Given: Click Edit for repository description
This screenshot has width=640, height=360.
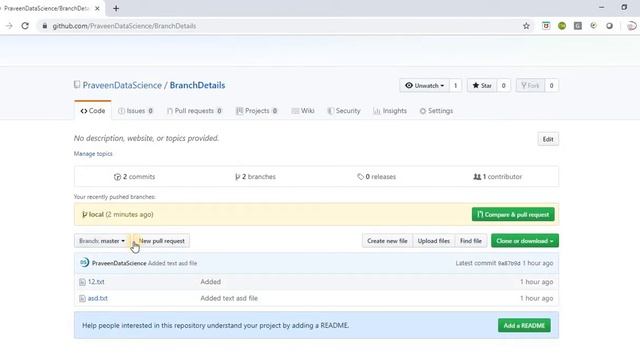Looking at the screenshot, I should [548, 139].
